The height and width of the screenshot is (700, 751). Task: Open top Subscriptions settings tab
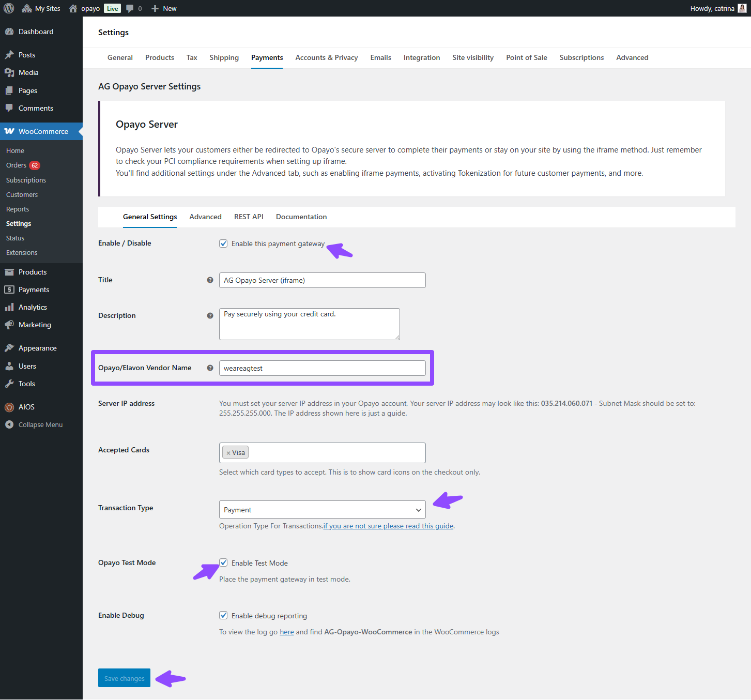[581, 57]
